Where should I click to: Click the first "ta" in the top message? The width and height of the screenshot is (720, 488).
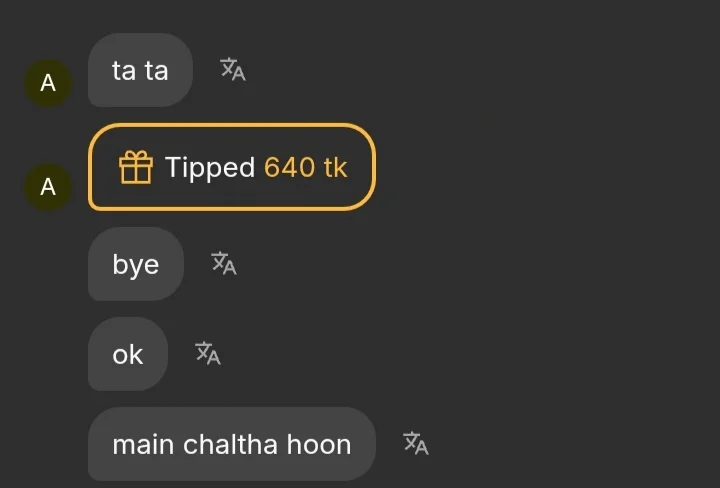(x=124, y=70)
